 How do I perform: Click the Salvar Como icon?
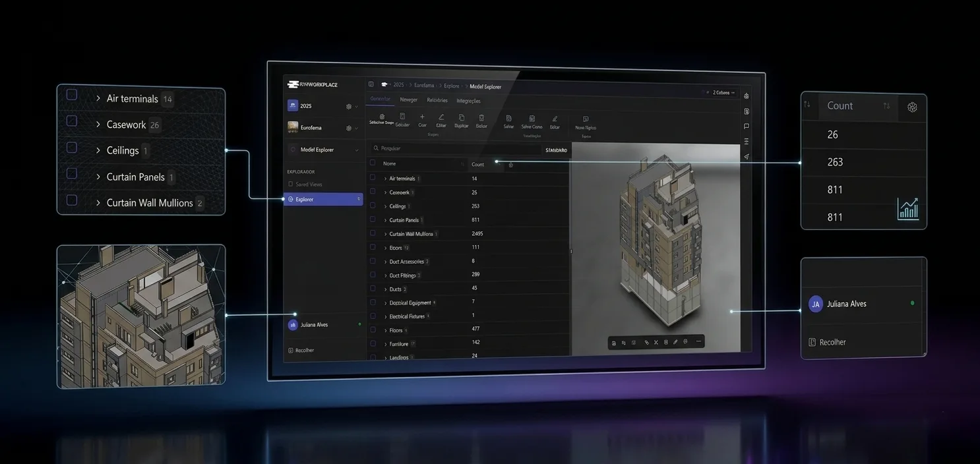click(532, 119)
